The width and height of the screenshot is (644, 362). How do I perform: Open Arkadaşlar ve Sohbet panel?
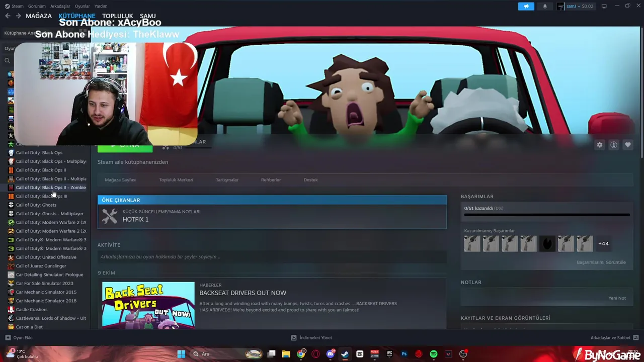click(x=614, y=338)
